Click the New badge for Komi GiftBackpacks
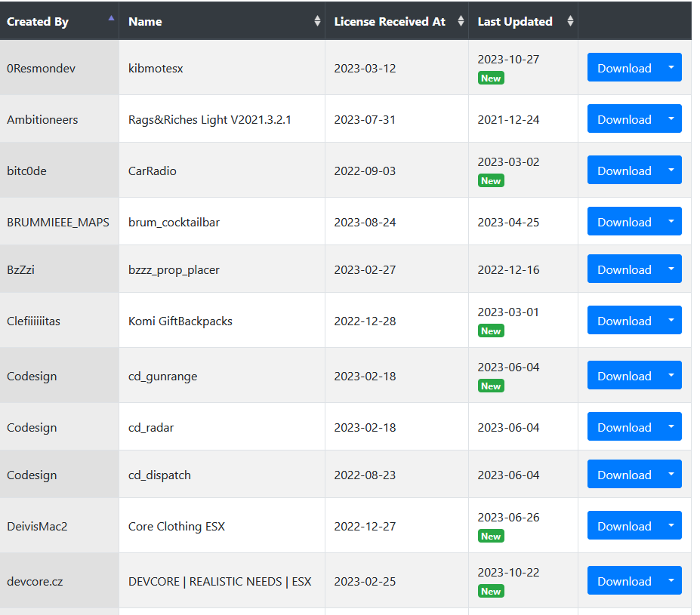The image size is (700, 615). click(491, 331)
